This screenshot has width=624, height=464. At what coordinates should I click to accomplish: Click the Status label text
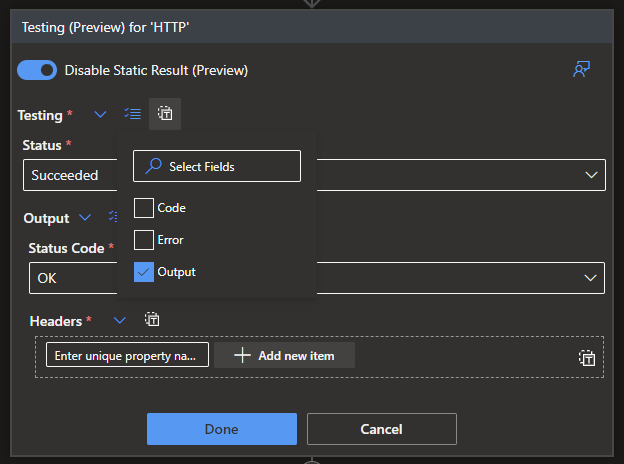pos(42,145)
